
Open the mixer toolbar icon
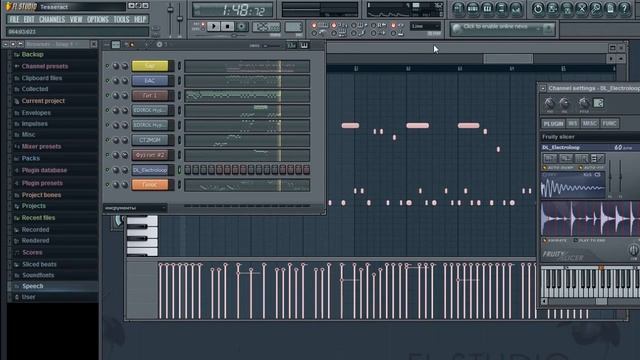[516, 9]
